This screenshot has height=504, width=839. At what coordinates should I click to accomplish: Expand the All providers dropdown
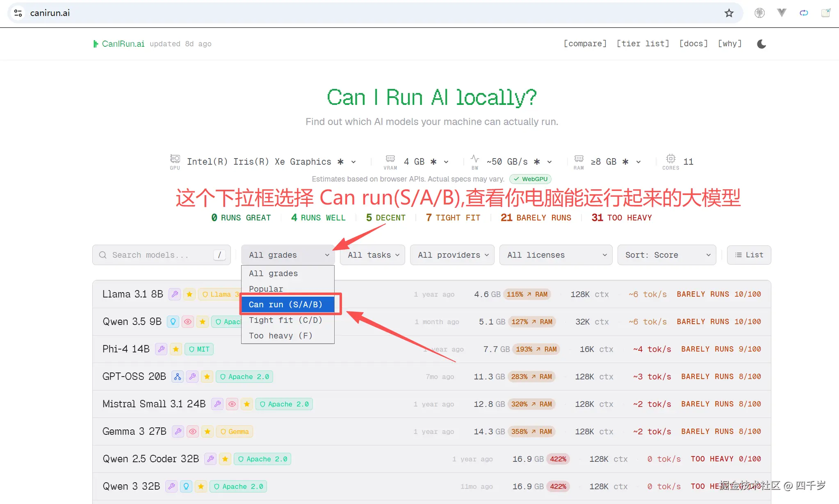(452, 255)
